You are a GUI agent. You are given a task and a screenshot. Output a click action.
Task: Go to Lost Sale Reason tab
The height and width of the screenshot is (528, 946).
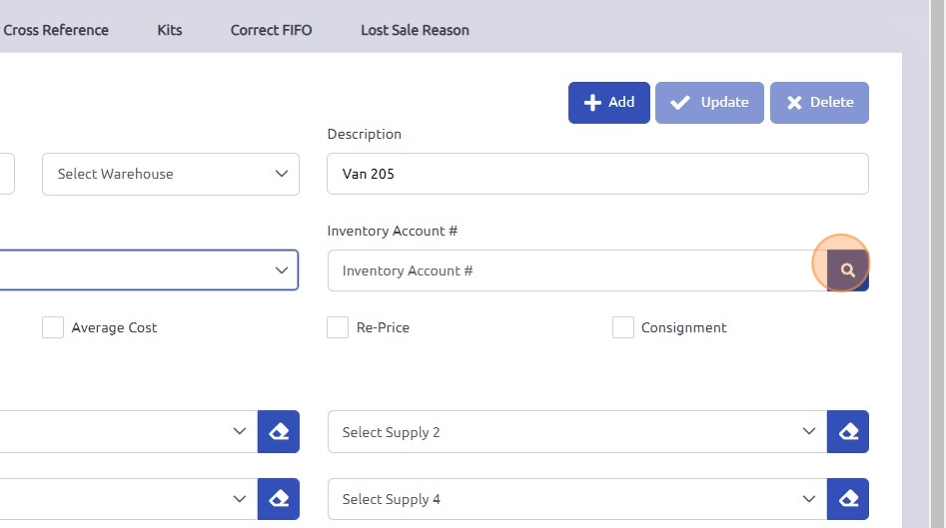(x=415, y=30)
